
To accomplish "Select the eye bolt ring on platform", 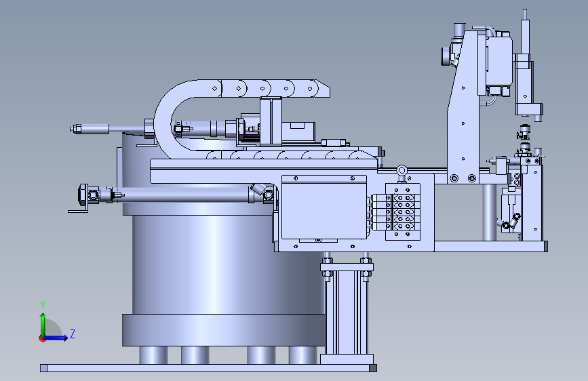I will (401, 170).
